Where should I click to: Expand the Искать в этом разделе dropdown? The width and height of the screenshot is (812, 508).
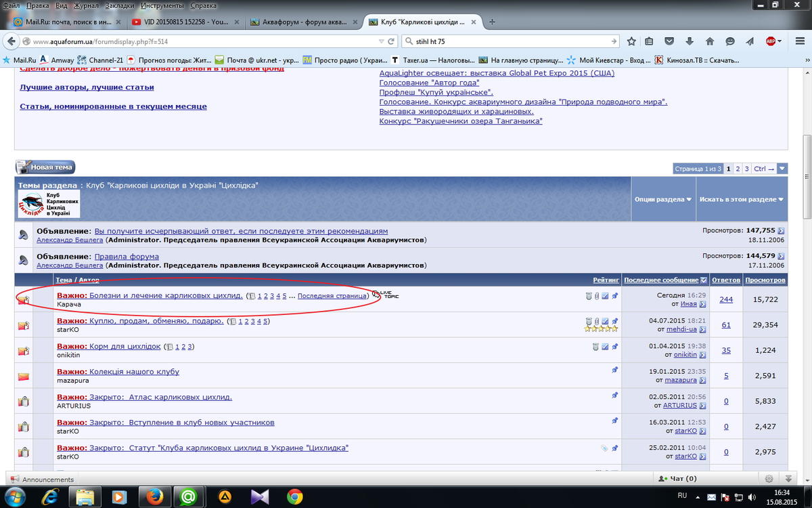(742, 199)
